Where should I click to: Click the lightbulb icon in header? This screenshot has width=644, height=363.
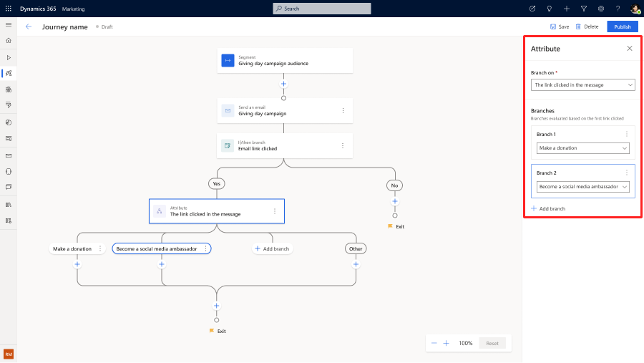[x=550, y=9]
